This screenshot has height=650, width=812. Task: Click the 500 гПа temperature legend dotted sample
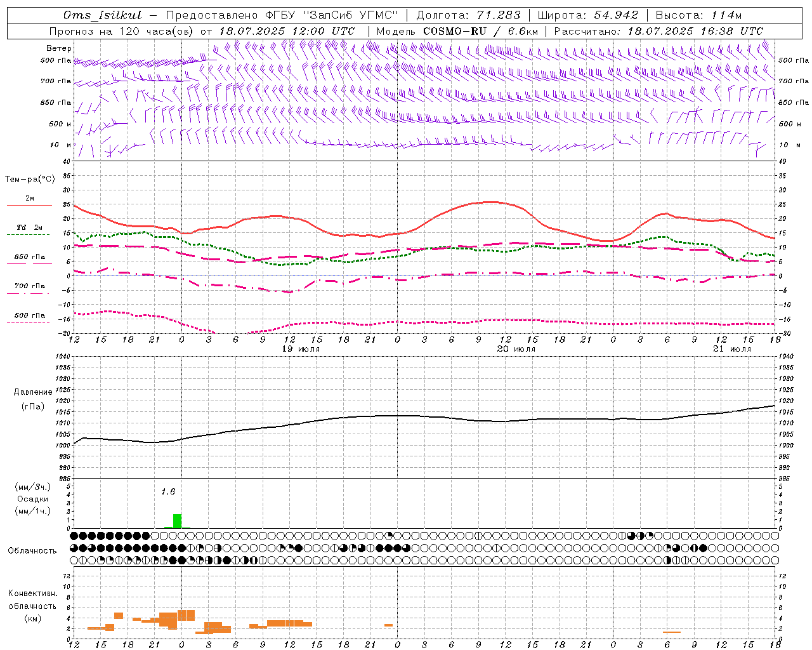29,322
